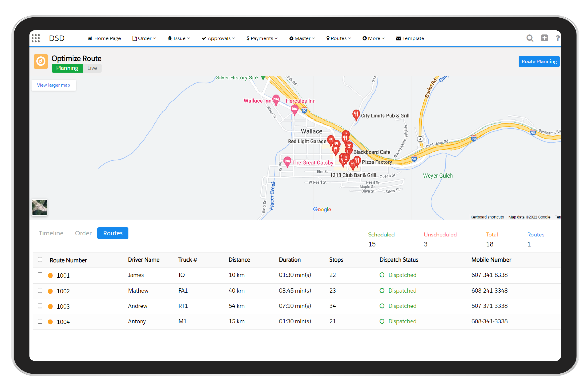This screenshot has height=385, width=588.
Task: Expand the Routes dropdown in navbar
Action: pos(338,38)
